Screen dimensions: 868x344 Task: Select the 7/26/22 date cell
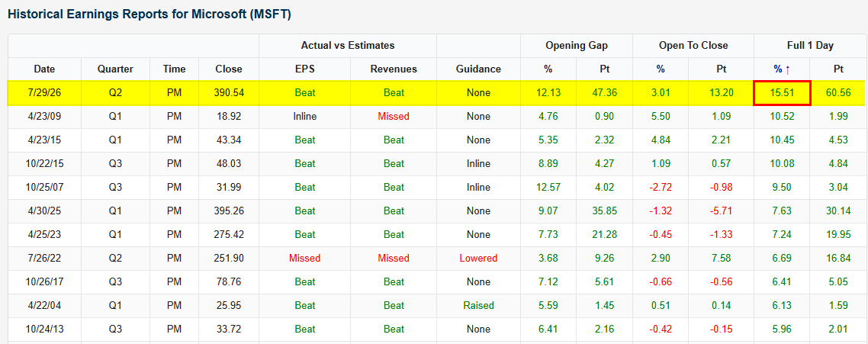[x=44, y=258]
